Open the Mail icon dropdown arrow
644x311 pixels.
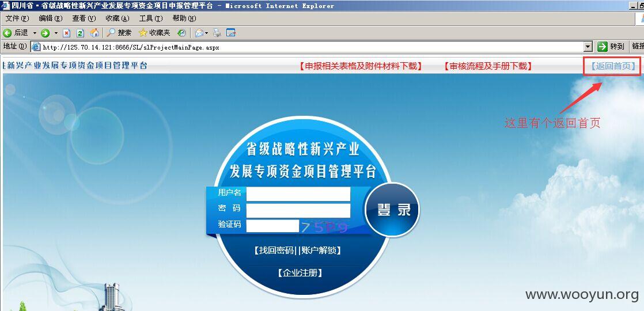coord(207,33)
